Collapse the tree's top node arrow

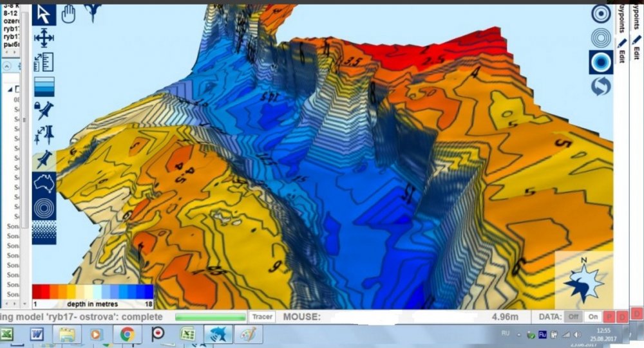tap(10, 90)
